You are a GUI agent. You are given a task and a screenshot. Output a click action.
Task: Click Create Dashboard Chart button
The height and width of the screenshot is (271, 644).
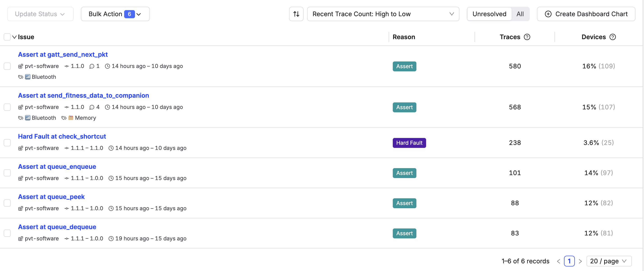click(x=586, y=14)
